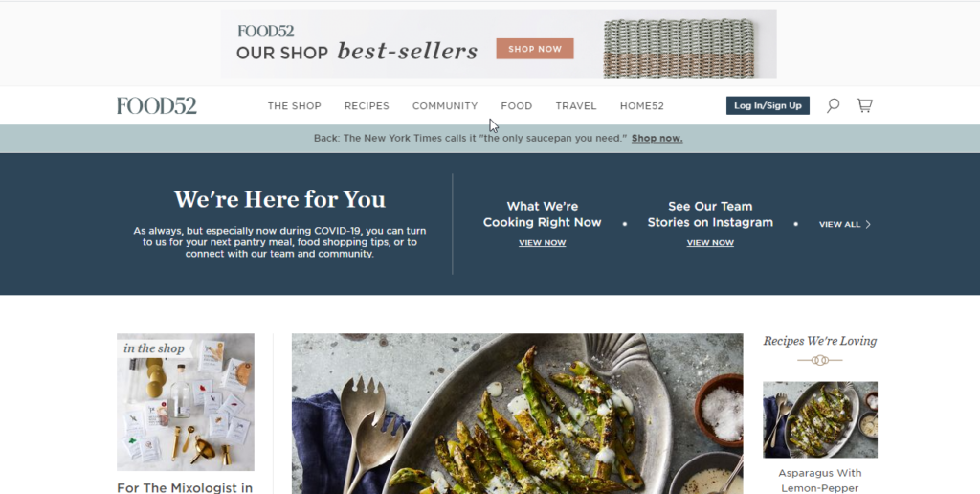Screen dimensions: 980x494
Task: Open THE SHOP menu
Action: [x=295, y=106]
